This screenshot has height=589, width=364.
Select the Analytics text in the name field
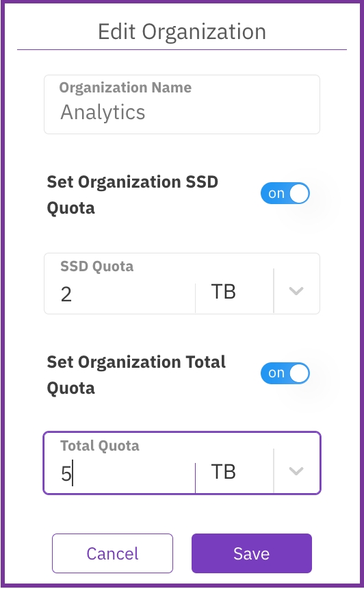pos(103,112)
